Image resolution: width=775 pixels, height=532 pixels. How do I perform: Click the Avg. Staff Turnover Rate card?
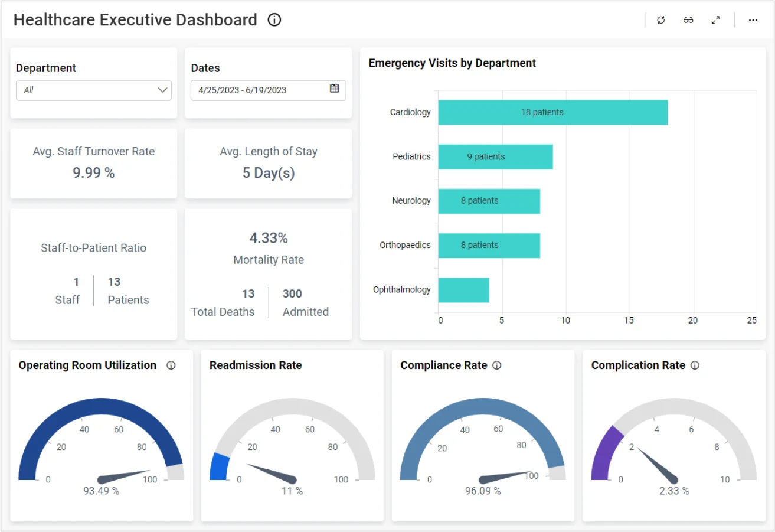93,163
